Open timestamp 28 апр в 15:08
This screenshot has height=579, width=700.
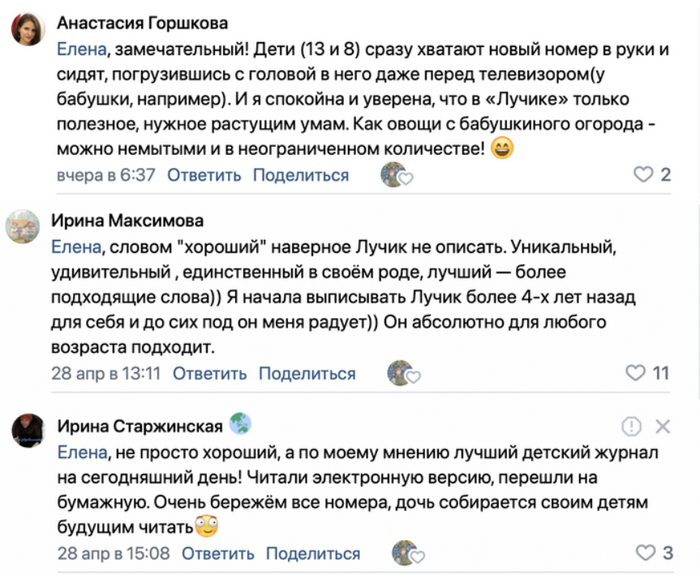[112, 553]
